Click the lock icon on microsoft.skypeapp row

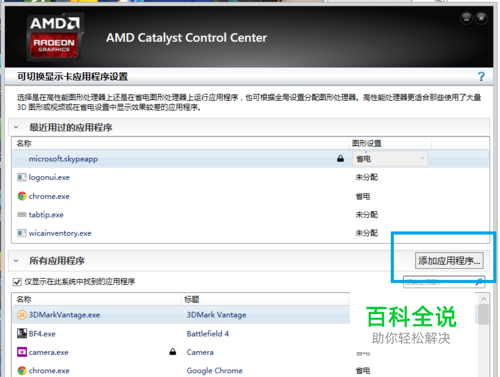tap(340, 159)
